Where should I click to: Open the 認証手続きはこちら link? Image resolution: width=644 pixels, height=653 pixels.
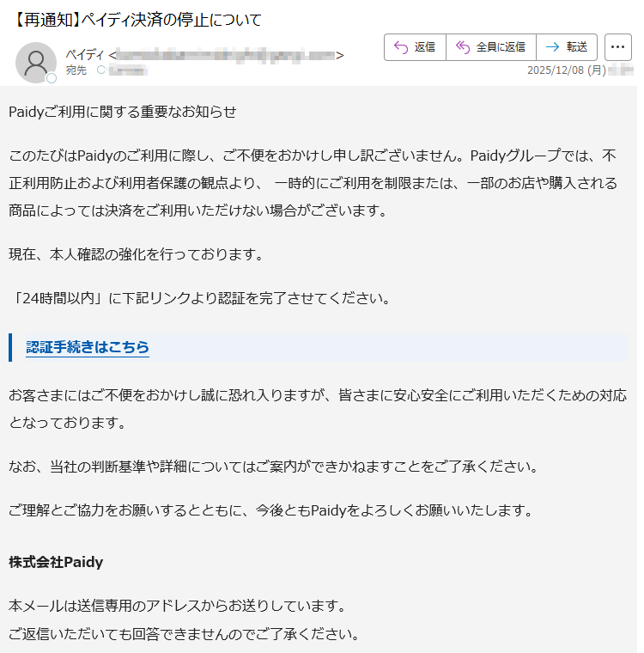(x=88, y=347)
